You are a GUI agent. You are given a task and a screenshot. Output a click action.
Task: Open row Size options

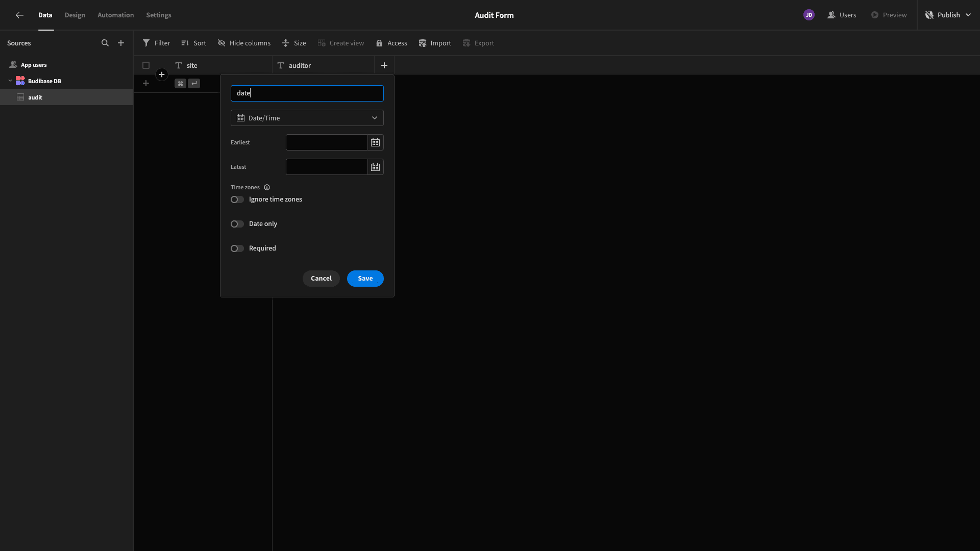tap(294, 43)
